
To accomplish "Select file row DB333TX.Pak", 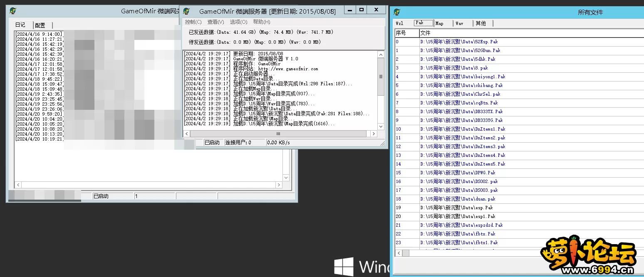I will pos(519,111).
